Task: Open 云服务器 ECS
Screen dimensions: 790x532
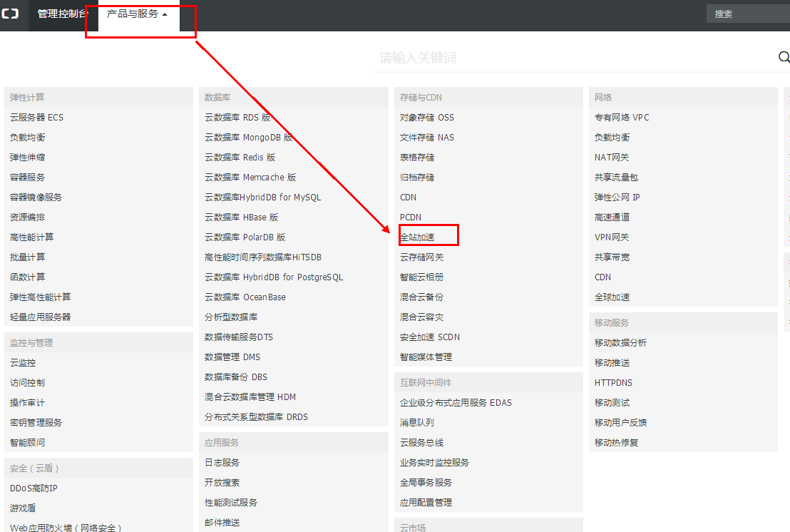Action: click(x=36, y=118)
